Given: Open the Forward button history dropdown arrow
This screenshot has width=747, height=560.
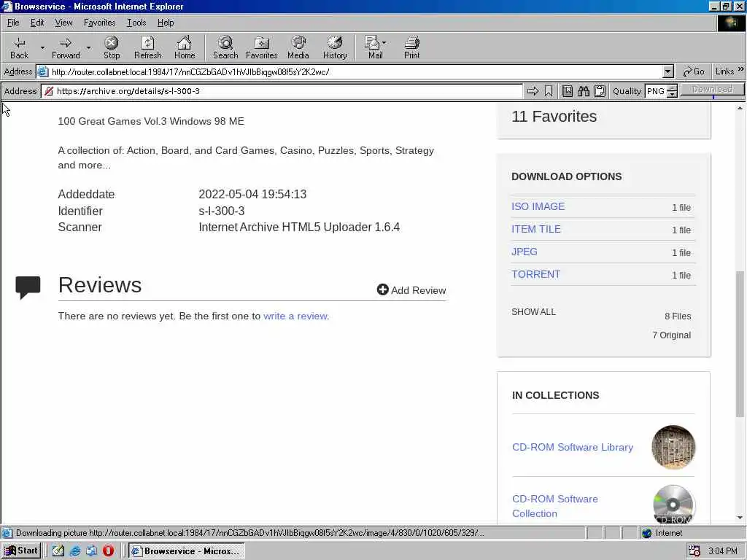Looking at the screenshot, I should 88,47.
